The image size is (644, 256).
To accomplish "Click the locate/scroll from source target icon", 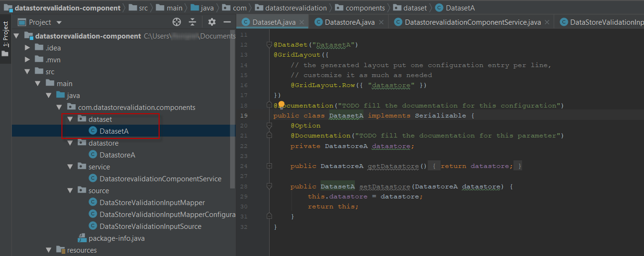I will [177, 22].
